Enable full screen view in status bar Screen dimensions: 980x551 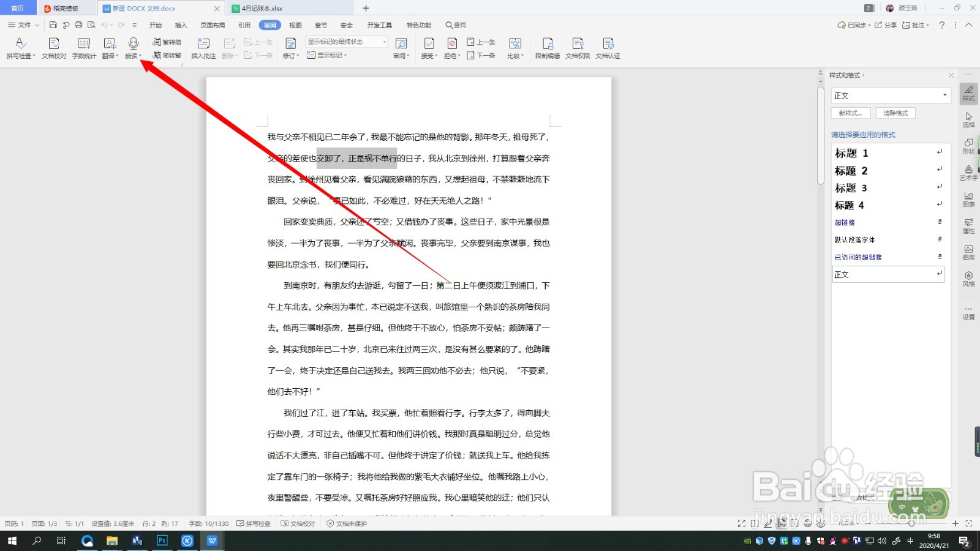coord(741,523)
